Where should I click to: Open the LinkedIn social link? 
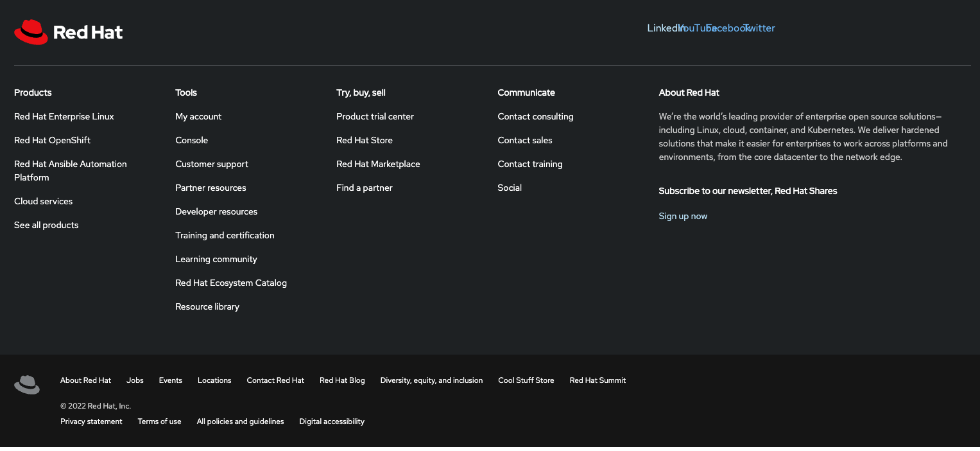click(x=665, y=28)
